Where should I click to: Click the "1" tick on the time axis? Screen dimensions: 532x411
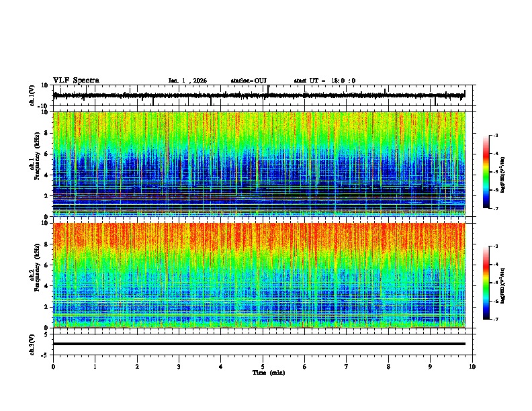(x=95, y=367)
